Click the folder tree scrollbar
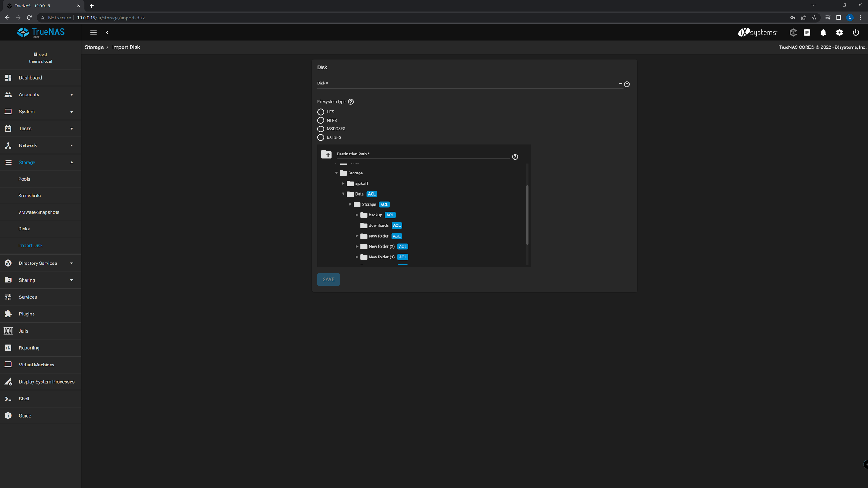 point(527,215)
